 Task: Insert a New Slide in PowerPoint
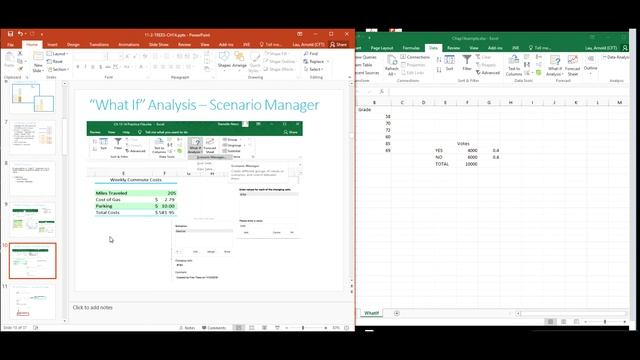[38, 62]
